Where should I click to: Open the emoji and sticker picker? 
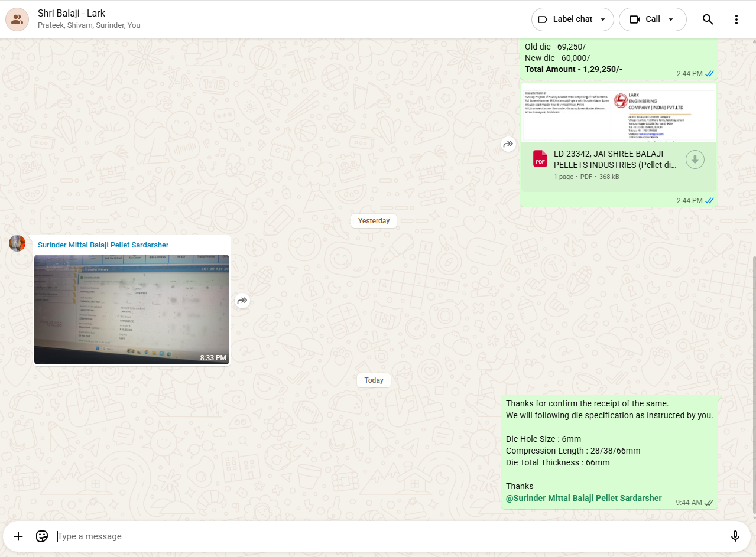42,536
